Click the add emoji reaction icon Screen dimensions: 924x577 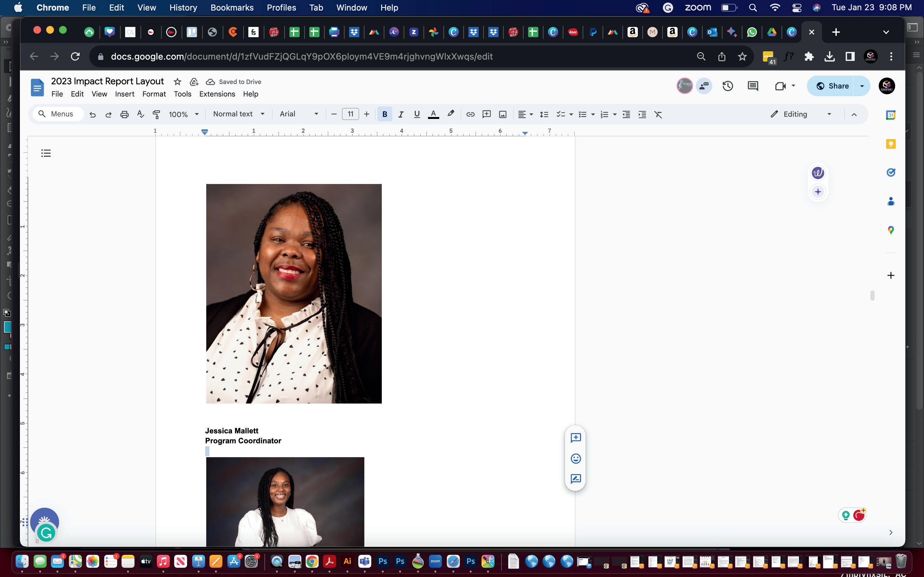(575, 458)
